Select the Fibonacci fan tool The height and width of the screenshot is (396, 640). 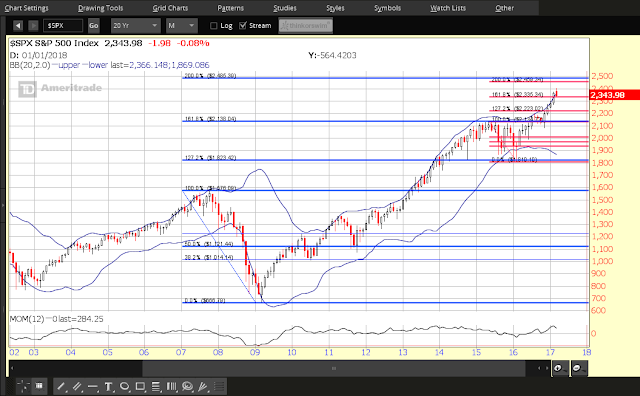[x=203, y=386]
